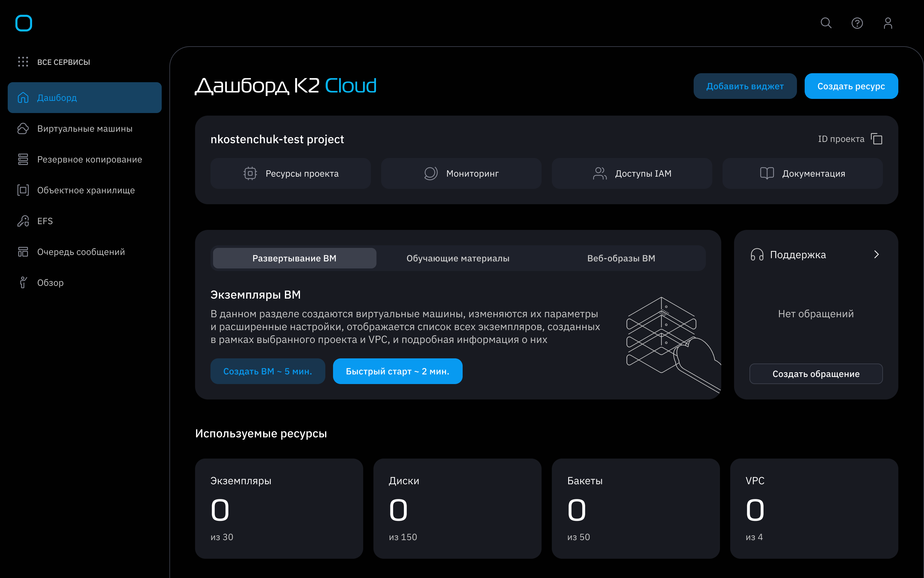
Task: Select the EFS label in the sidebar
Action: click(45, 221)
